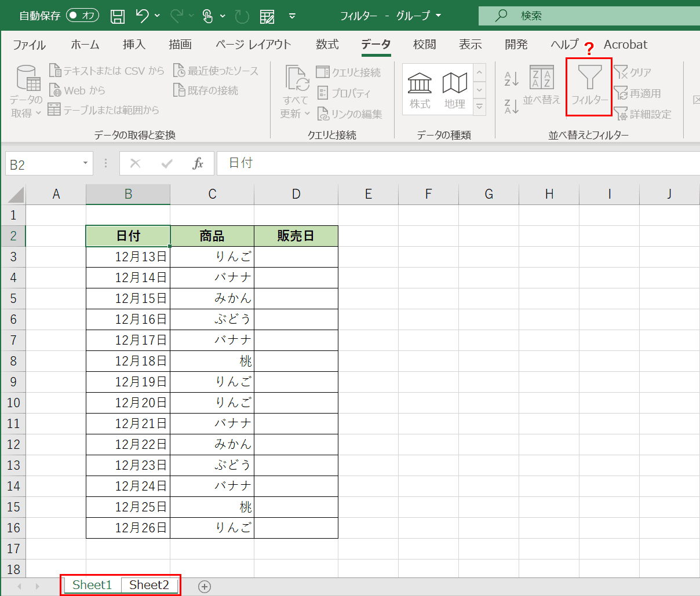700x596 pixels.
Task: Click the フィルター funnel button
Action: coord(589,85)
